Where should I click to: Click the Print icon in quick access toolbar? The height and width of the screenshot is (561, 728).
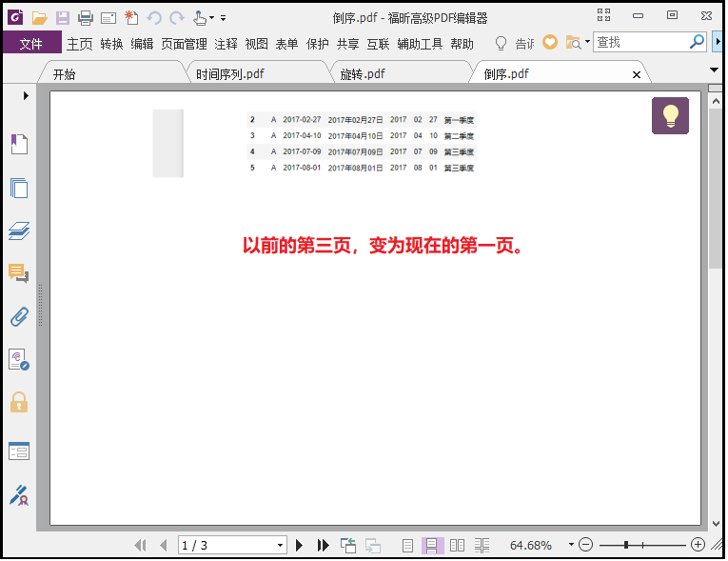click(86, 18)
